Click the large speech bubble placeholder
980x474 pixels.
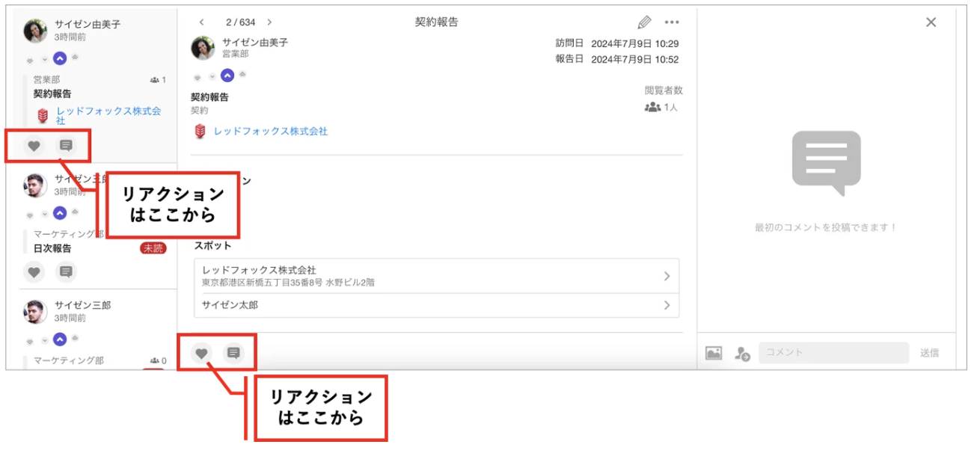(826, 163)
